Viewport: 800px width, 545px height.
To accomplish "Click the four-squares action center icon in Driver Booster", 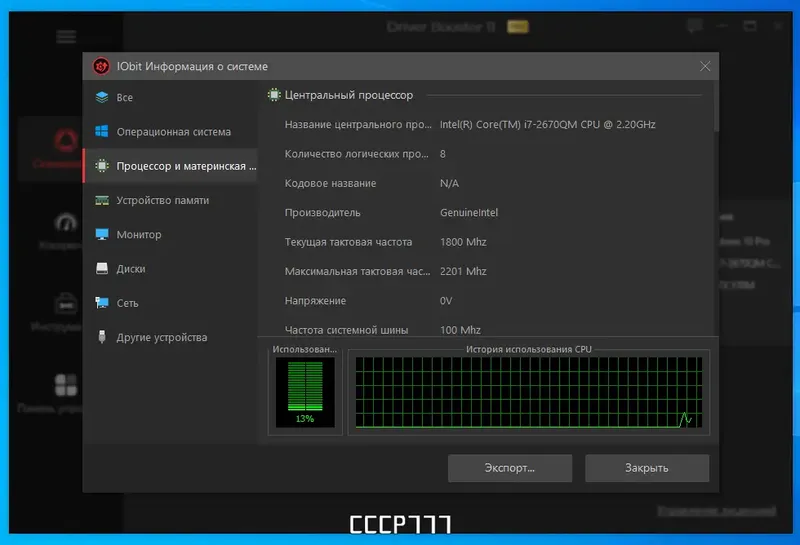I will point(66,385).
